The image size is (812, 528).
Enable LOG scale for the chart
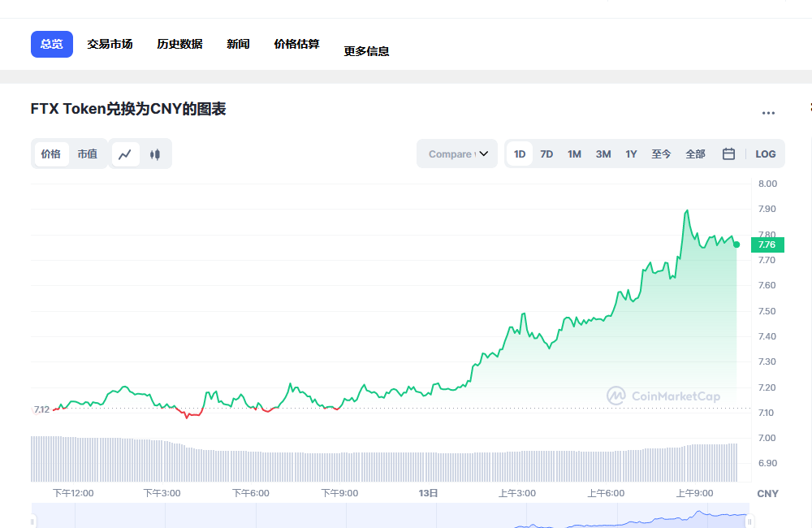pos(766,154)
